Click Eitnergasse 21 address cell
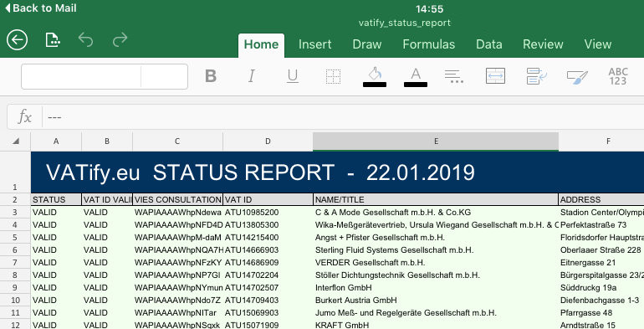Image resolution: width=644 pixels, height=329 pixels. coord(601,262)
